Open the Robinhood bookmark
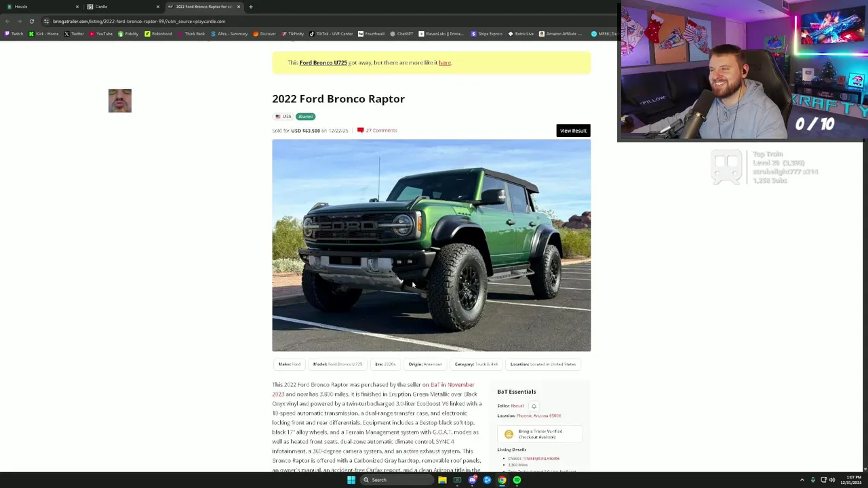 coord(159,34)
